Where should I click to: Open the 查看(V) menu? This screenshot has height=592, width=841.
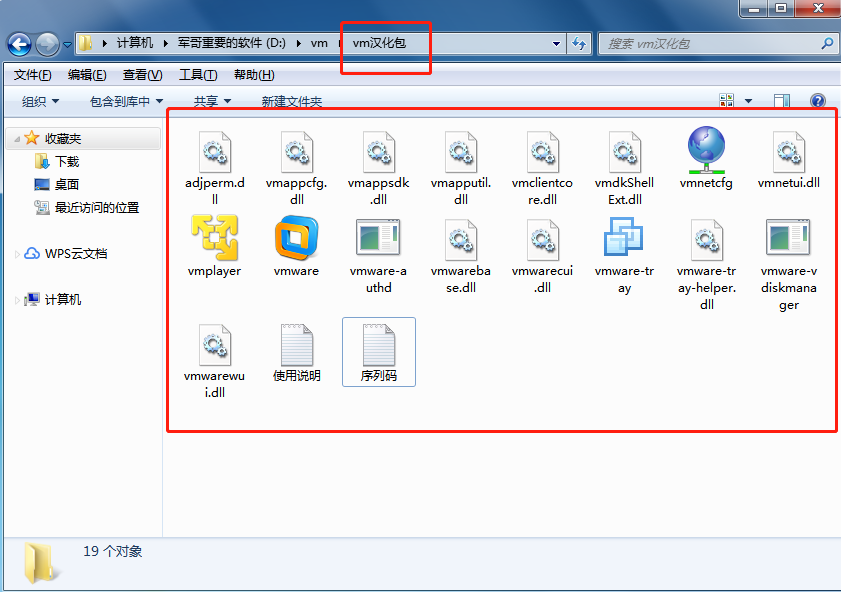click(143, 75)
